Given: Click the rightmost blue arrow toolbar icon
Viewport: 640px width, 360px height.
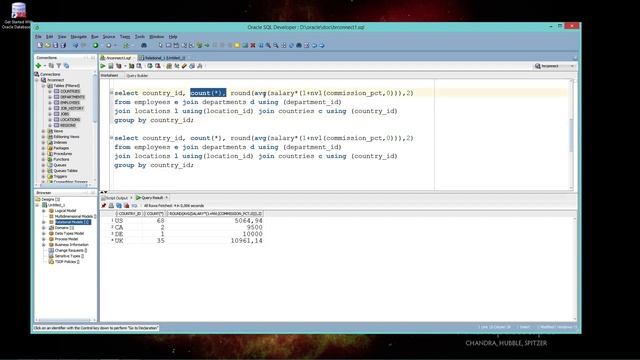Looking at the screenshot, I should (x=322, y=45).
